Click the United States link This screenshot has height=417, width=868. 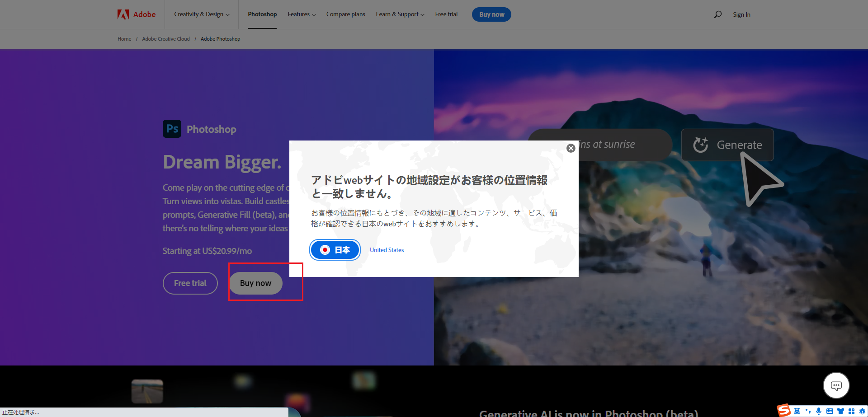[x=387, y=250]
